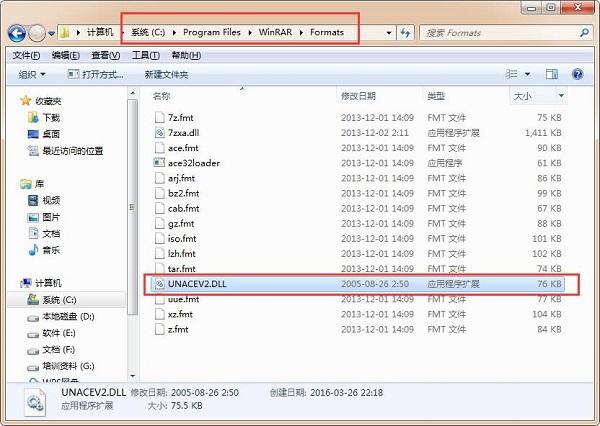The width and height of the screenshot is (600, 426).
Task: Open the address bar history dropdown
Action: pyautogui.click(x=389, y=33)
